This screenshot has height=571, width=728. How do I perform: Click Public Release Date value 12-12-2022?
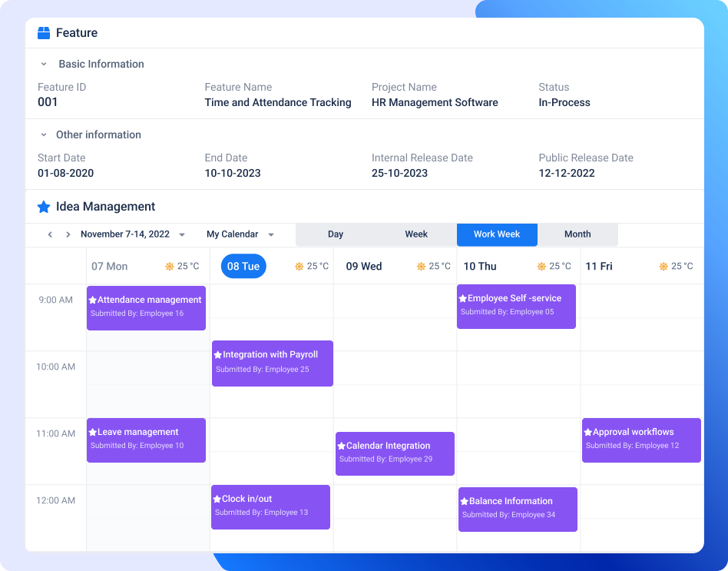567,173
